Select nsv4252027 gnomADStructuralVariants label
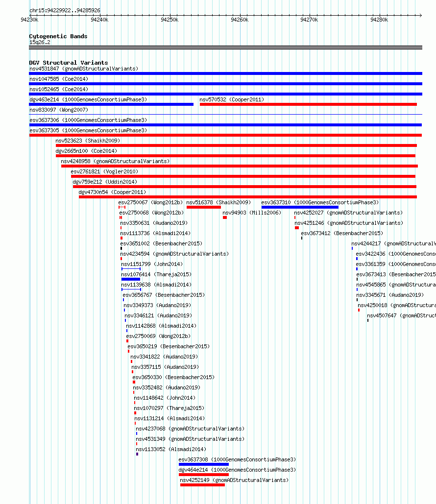Screen dimensions: 436x504 [x=348, y=213]
